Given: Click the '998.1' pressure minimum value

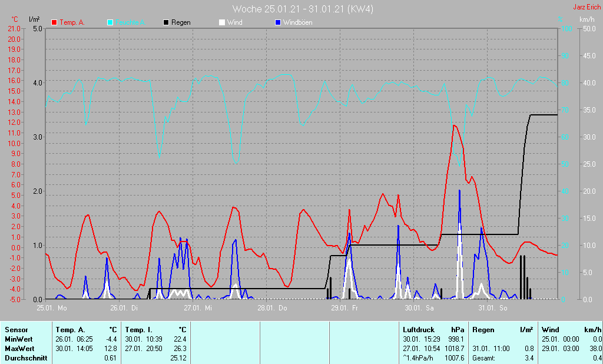Looking at the screenshot, I should [x=456, y=339].
